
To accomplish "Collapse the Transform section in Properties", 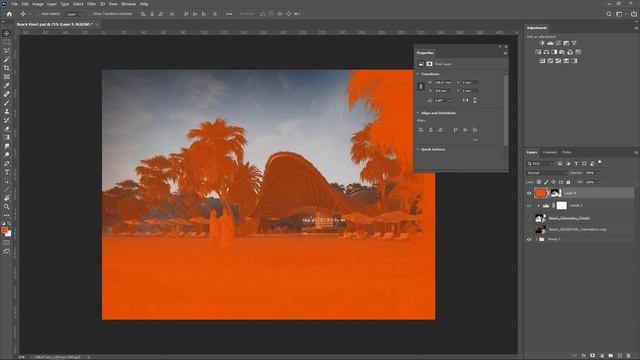I will (x=418, y=74).
